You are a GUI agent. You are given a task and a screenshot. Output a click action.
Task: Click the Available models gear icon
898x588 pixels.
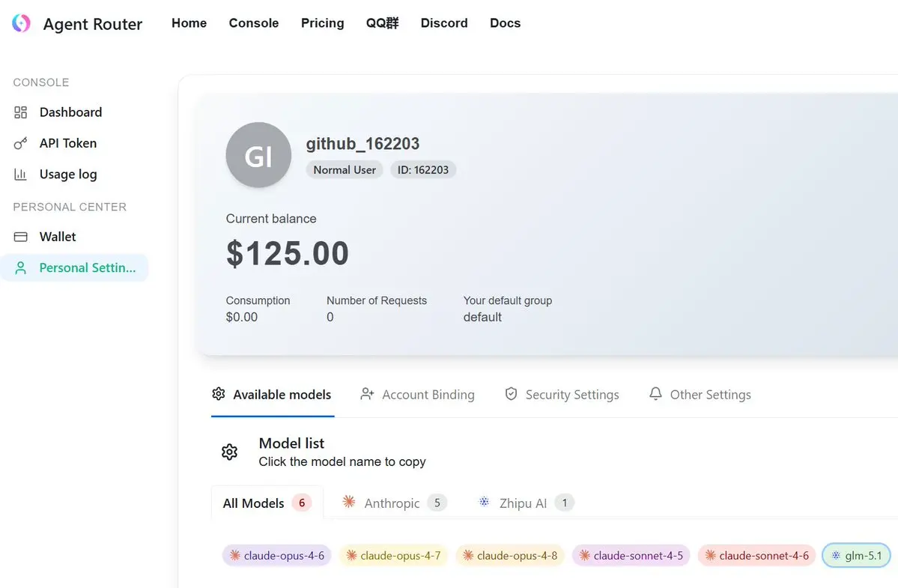click(x=218, y=394)
